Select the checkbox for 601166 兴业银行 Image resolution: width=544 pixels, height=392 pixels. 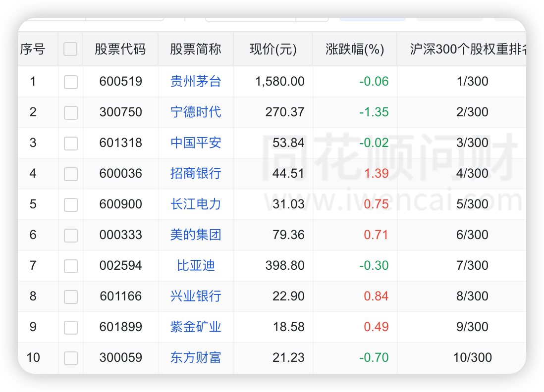pyautogui.click(x=71, y=296)
